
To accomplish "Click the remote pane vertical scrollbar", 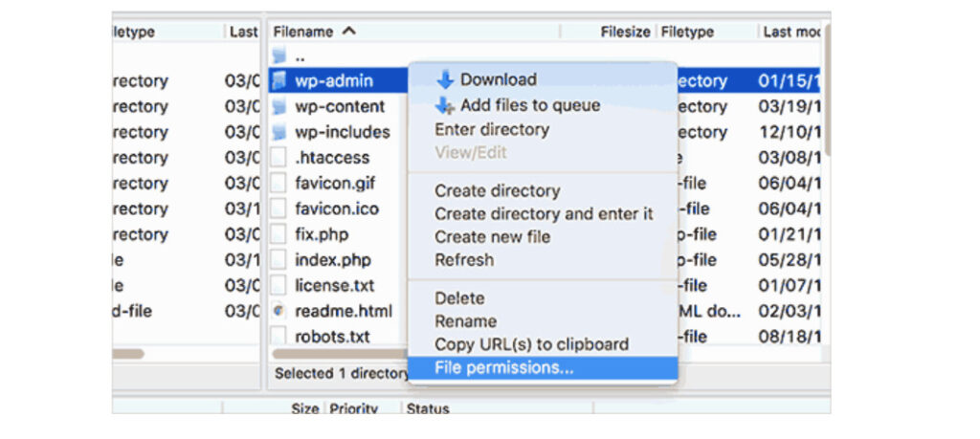I will click(x=826, y=89).
